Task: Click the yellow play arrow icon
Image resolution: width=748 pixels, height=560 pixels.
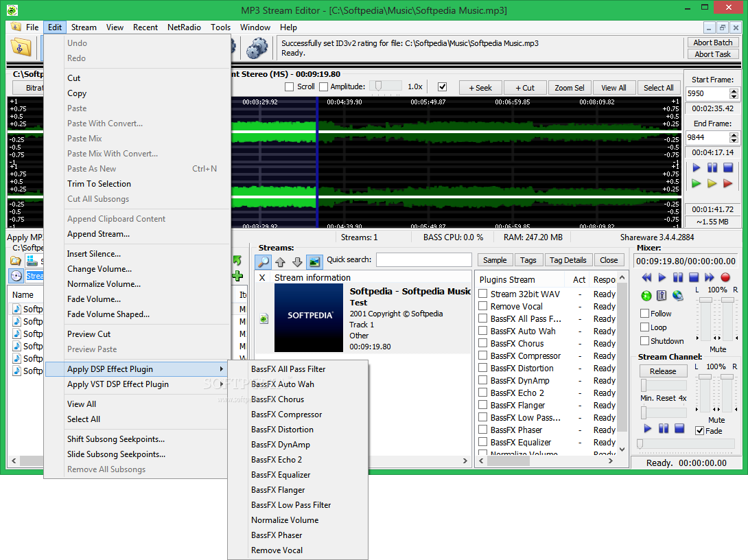Action: 712,183
